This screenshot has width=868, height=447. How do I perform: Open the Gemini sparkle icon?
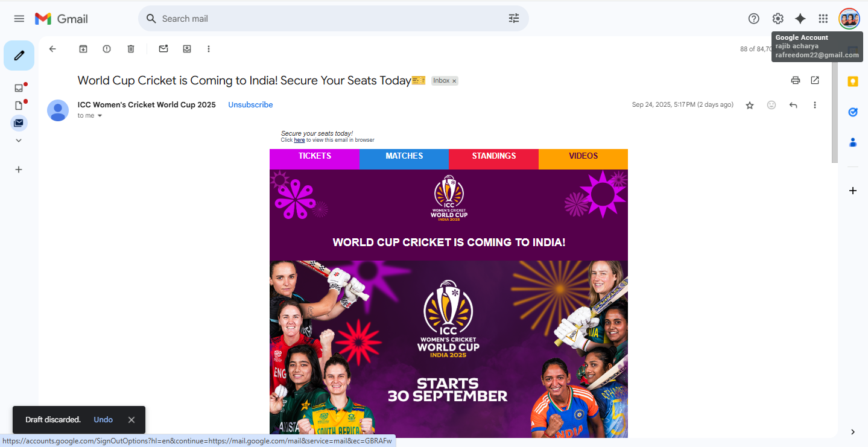[800, 19]
